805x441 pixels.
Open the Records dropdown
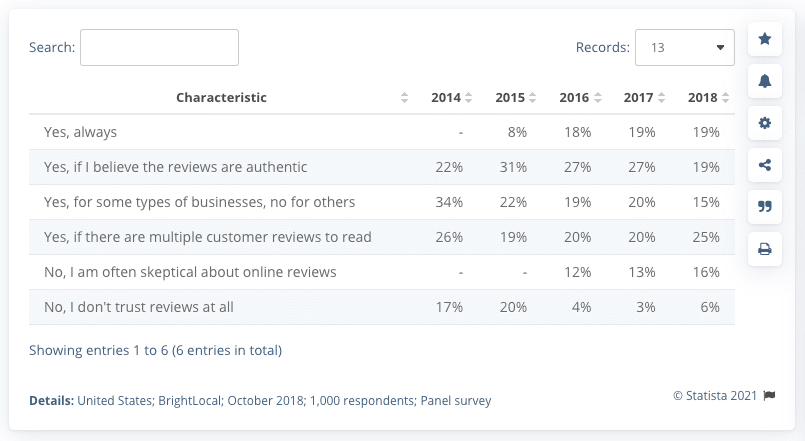685,47
